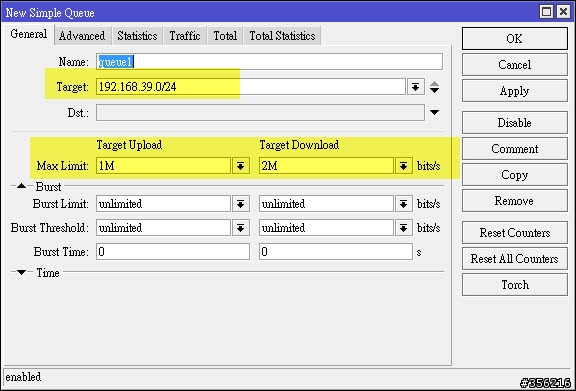Viewport: 576px width, 391px height.
Task: Click the Target field with 192.168.39.0/24
Action: coord(251,87)
